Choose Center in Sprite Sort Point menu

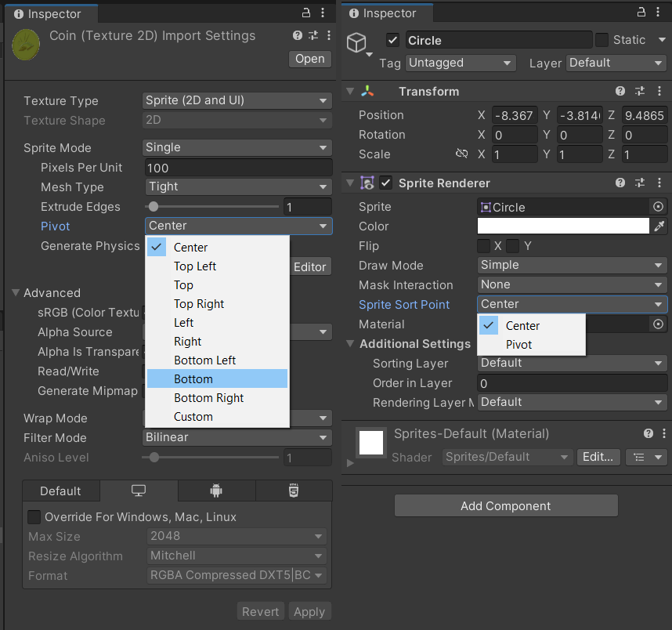pyautogui.click(x=532, y=325)
